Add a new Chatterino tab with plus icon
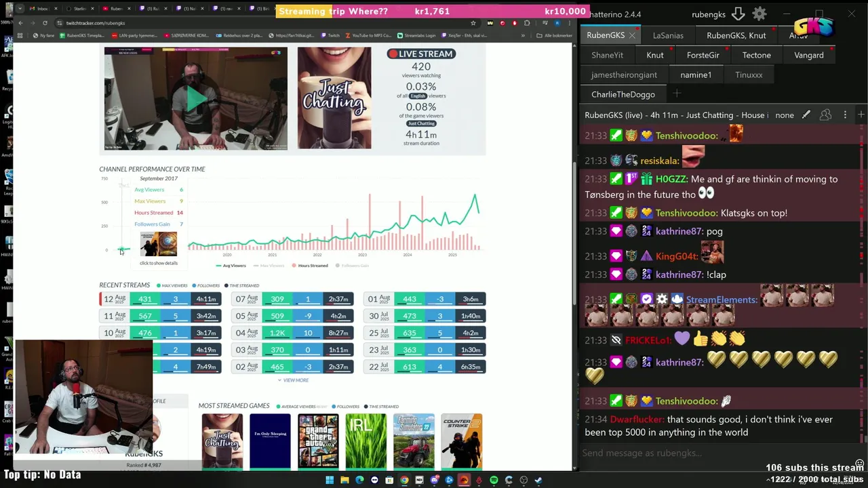868x488 pixels. point(676,94)
